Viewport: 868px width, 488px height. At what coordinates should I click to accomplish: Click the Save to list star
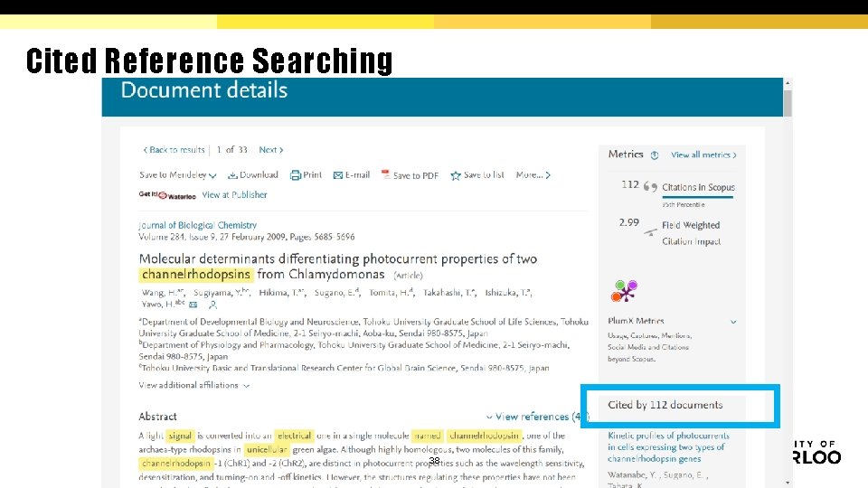(x=456, y=175)
